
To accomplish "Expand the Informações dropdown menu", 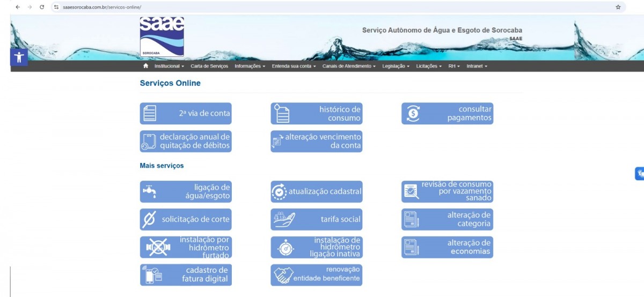I will coord(250,66).
